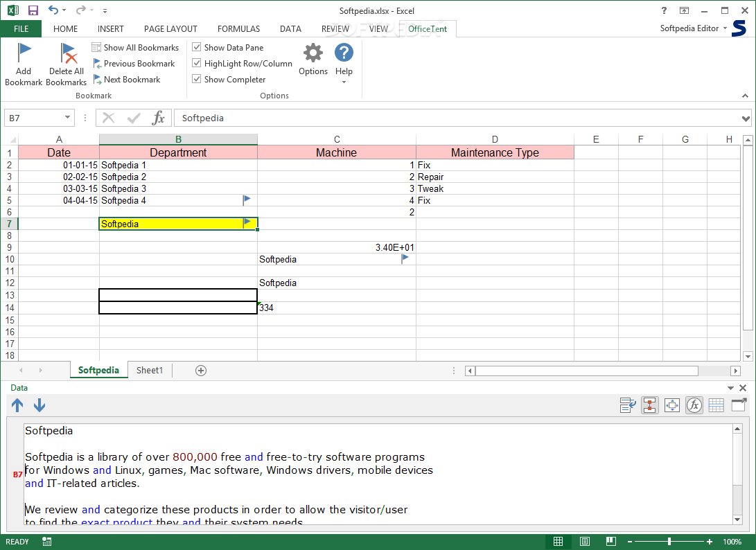This screenshot has width=756, height=550.
Task: Click the bookmark flag in cell B5
Action: (247, 199)
